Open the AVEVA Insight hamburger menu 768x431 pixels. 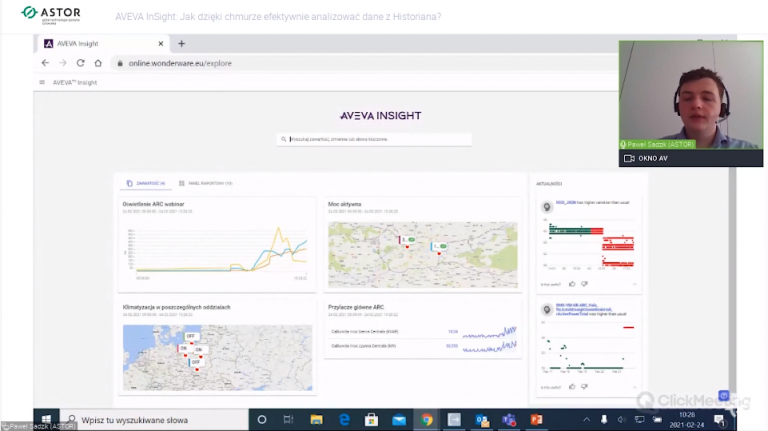coord(42,82)
